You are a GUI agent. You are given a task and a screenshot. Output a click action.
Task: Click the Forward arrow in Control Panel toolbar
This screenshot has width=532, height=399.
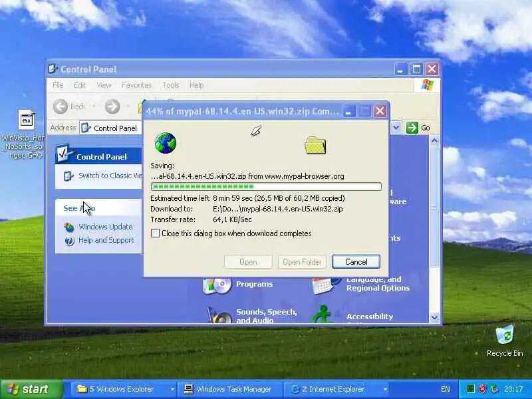click(112, 106)
